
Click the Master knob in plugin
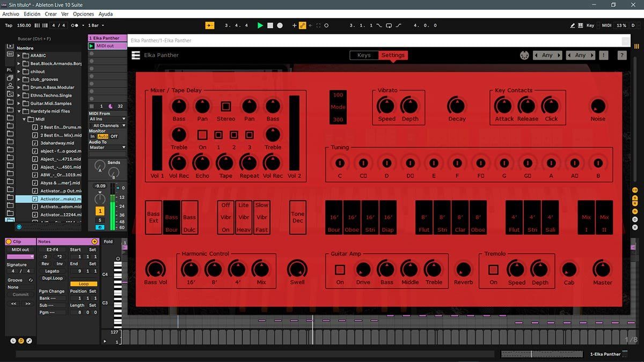(x=602, y=269)
